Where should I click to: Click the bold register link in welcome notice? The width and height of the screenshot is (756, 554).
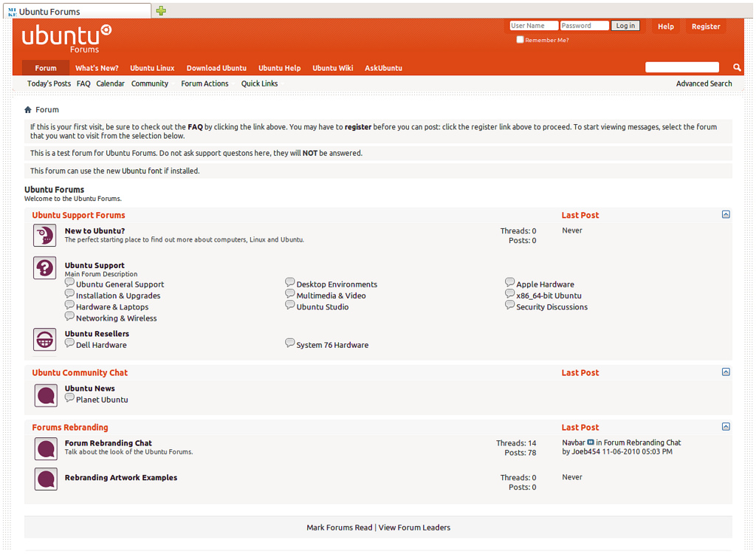coord(358,127)
